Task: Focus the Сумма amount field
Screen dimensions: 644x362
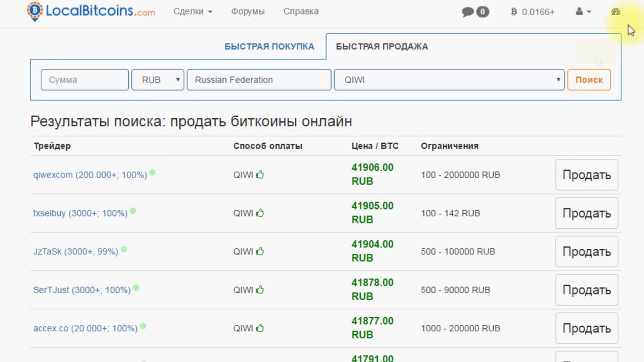Action: 85,79
